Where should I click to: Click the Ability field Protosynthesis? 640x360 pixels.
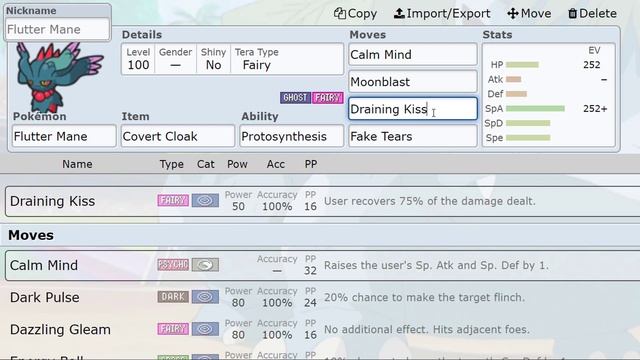point(292,136)
